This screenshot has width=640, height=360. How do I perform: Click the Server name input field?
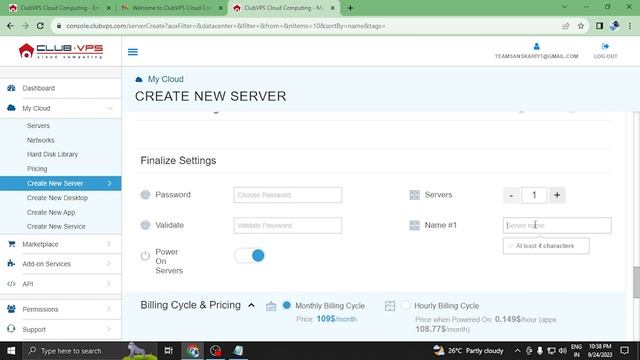[x=557, y=225]
